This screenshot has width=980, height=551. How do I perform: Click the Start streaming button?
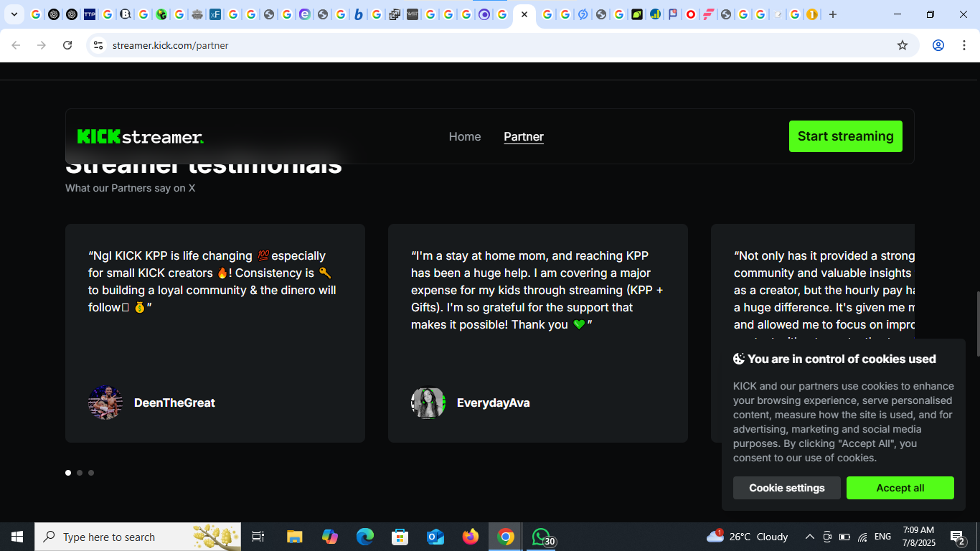[846, 136]
